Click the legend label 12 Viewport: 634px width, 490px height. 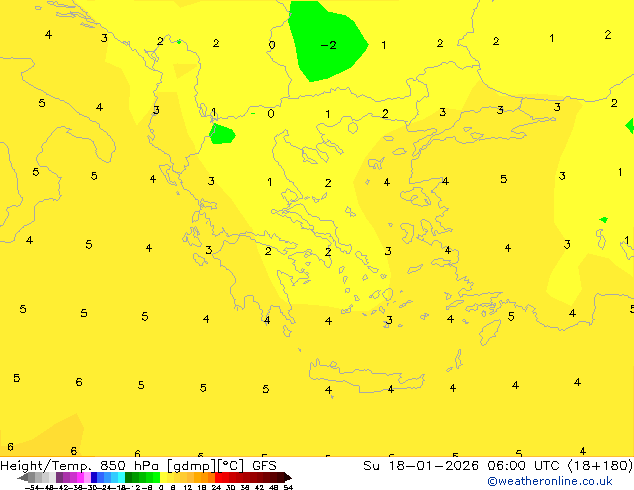tap(187, 488)
